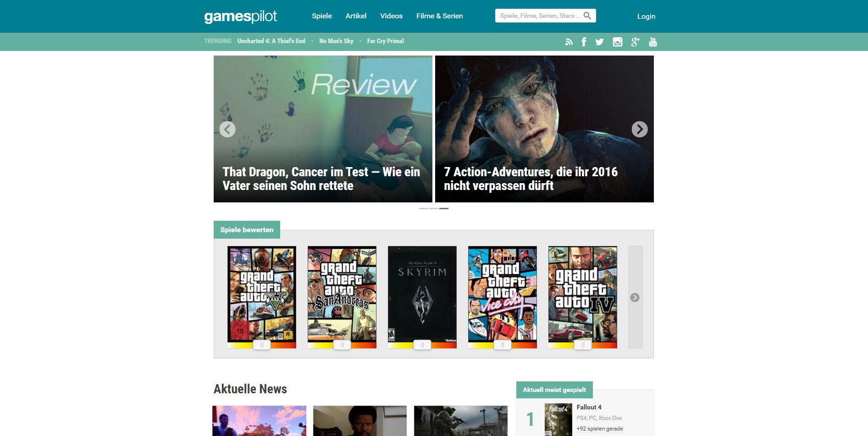
Task: Open the RSS feed icon
Action: click(569, 42)
